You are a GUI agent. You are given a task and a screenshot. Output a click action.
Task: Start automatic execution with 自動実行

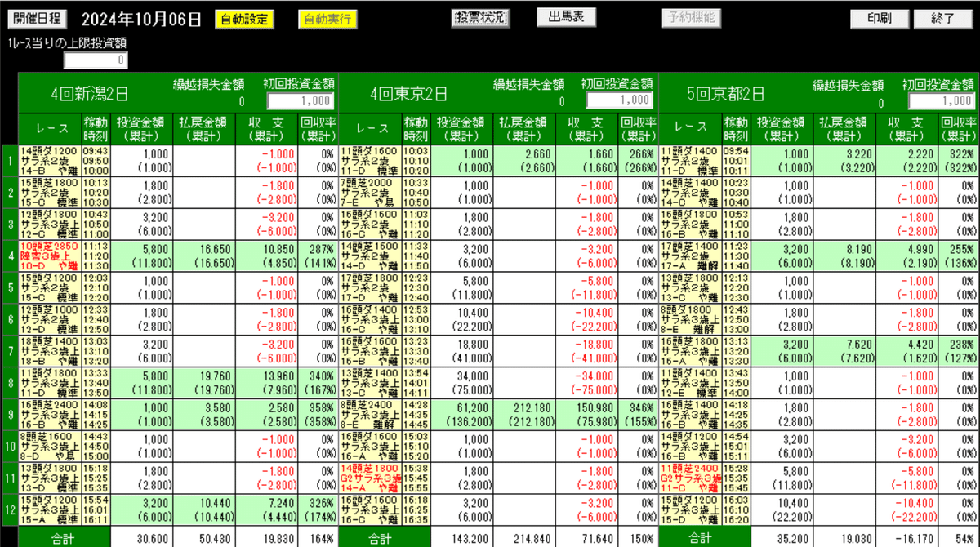coord(327,19)
